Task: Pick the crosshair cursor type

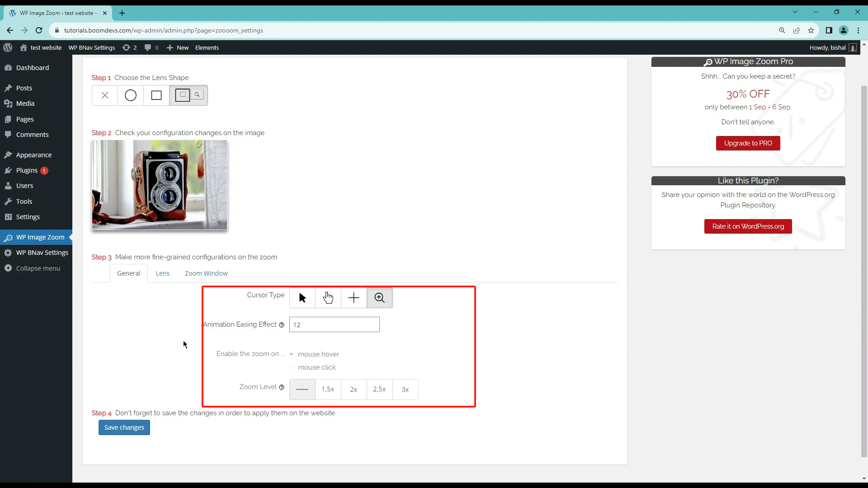Action: [x=354, y=298]
